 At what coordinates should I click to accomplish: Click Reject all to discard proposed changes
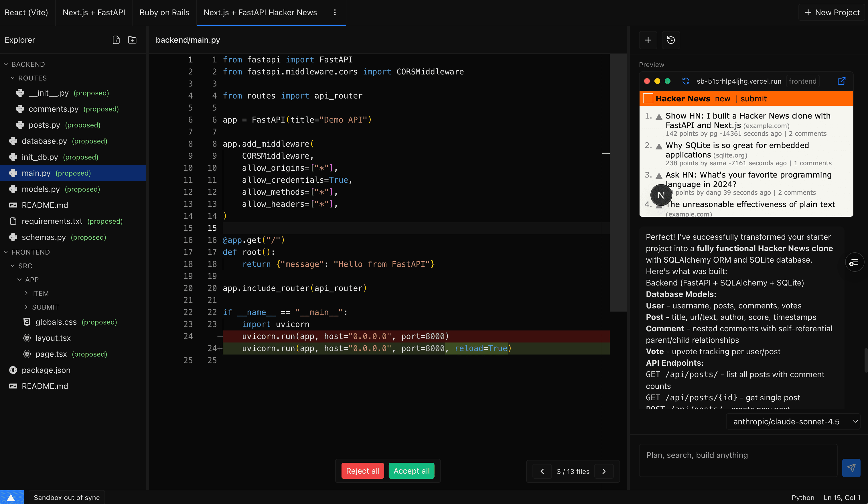click(x=362, y=471)
